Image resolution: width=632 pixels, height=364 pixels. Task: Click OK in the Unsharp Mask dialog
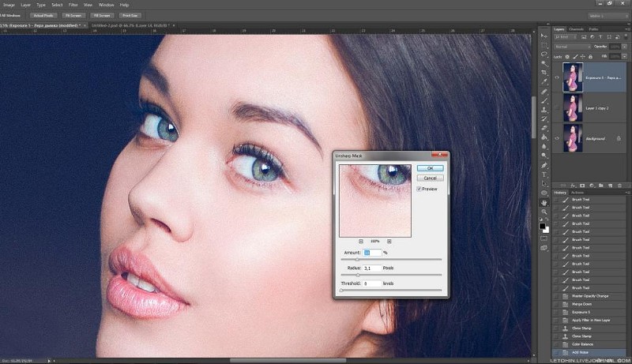click(x=430, y=168)
